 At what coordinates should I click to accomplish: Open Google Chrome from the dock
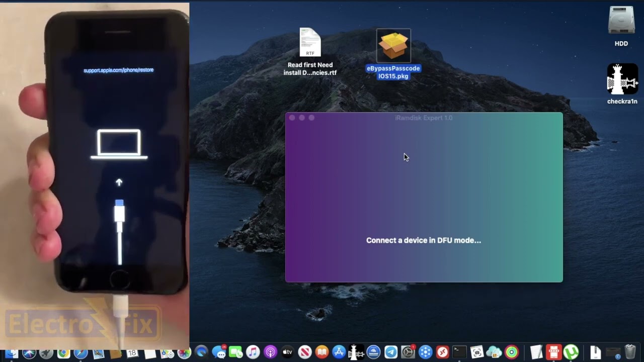click(x=63, y=353)
